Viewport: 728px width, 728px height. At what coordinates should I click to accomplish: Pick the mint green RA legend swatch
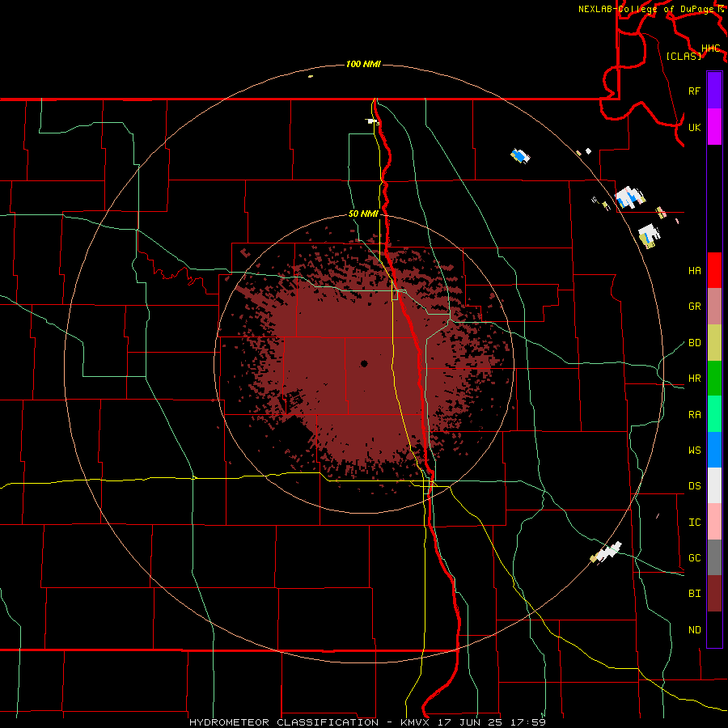tap(714, 414)
